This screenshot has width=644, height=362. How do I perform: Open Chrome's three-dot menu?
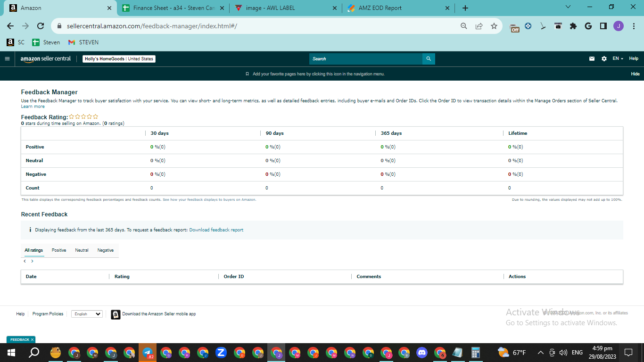pos(633,26)
